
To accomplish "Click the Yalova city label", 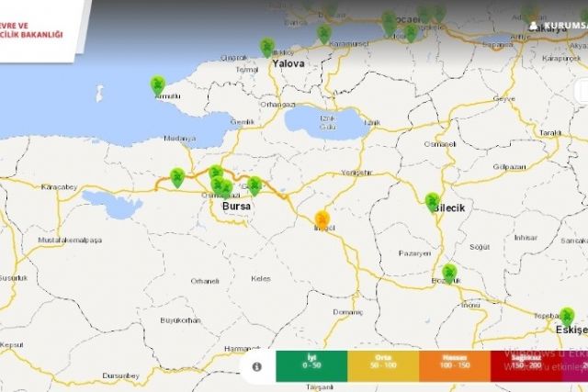I will click(288, 63).
